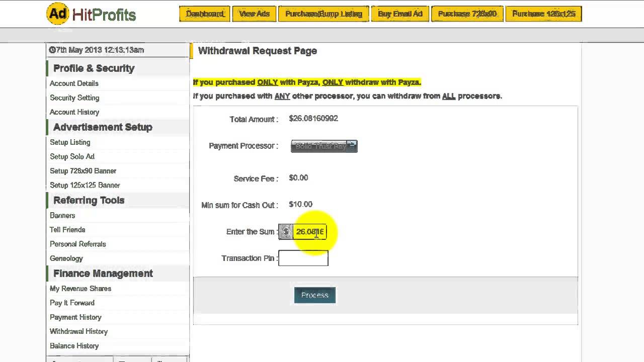The height and width of the screenshot is (362, 644).
Task: Open the Payment Processor dropdown
Action: (324, 146)
